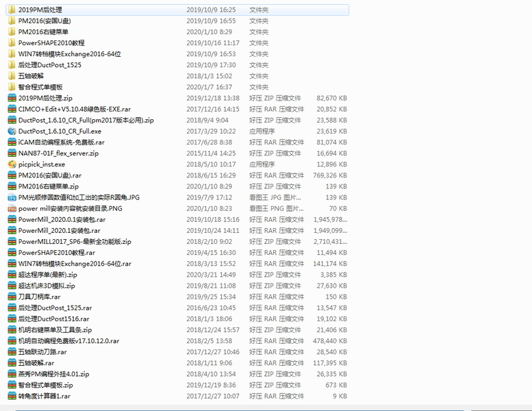Click folder name WIN7转档模块Exchange2016-64位
Screen dimensions: 532x411
[70, 54]
